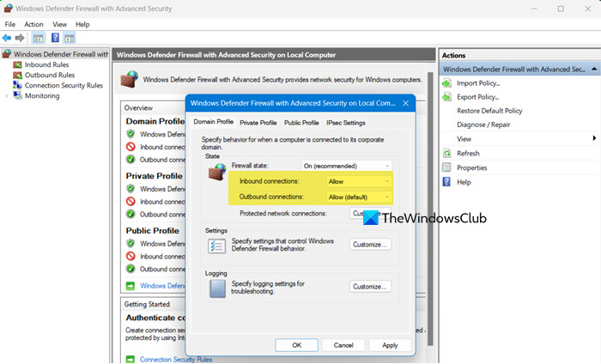Click the firewall brick icon in overview header
The width and height of the screenshot is (601, 364).
point(129,79)
